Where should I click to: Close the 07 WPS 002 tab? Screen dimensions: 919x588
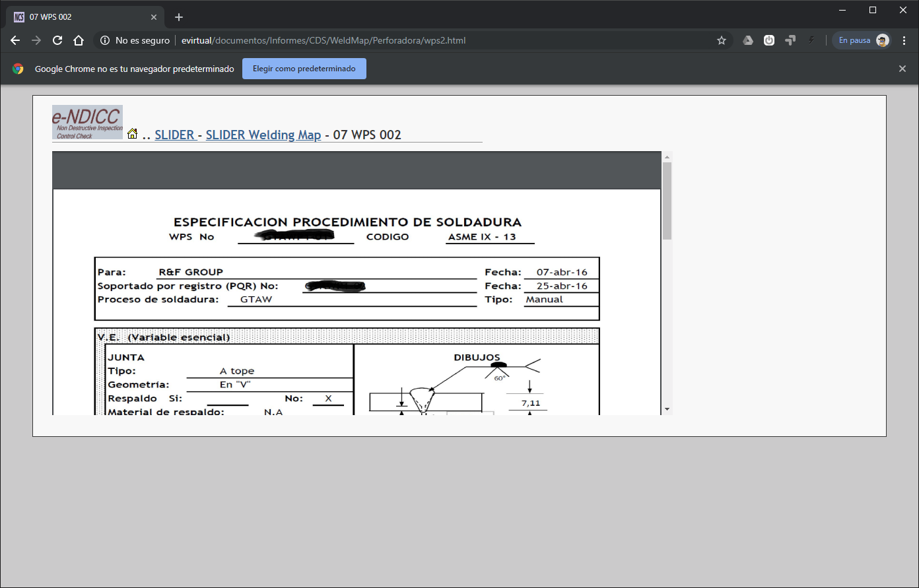point(154,17)
